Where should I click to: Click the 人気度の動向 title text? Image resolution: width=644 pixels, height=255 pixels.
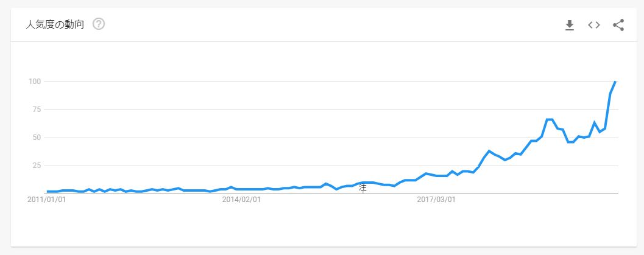55,25
